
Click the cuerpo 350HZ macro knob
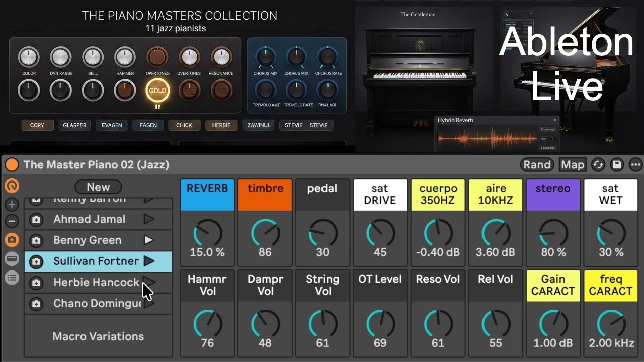[438, 233]
